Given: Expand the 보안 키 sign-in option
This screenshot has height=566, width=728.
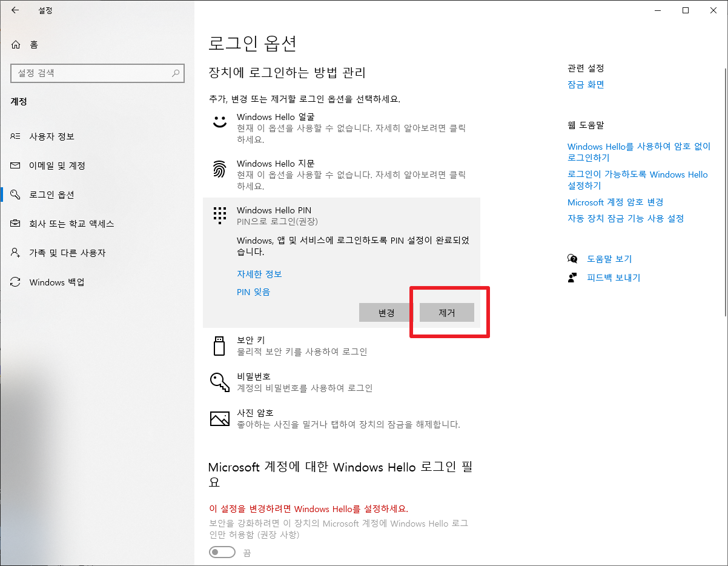Looking at the screenshot, I should pyautogui.click(x=342, y=345).
